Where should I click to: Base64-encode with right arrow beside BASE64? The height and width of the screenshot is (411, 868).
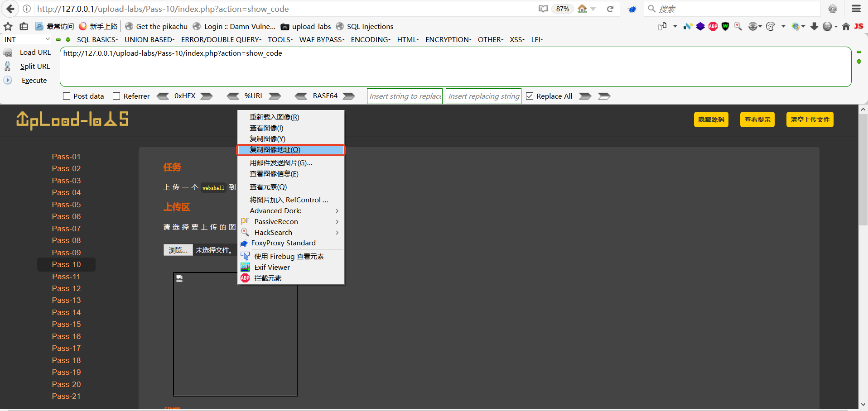pos(349,96)
